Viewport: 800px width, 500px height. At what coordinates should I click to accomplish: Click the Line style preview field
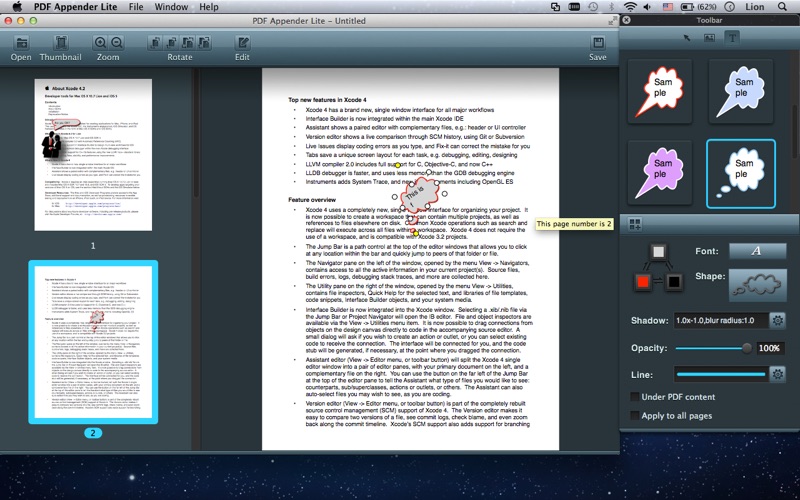720,374
